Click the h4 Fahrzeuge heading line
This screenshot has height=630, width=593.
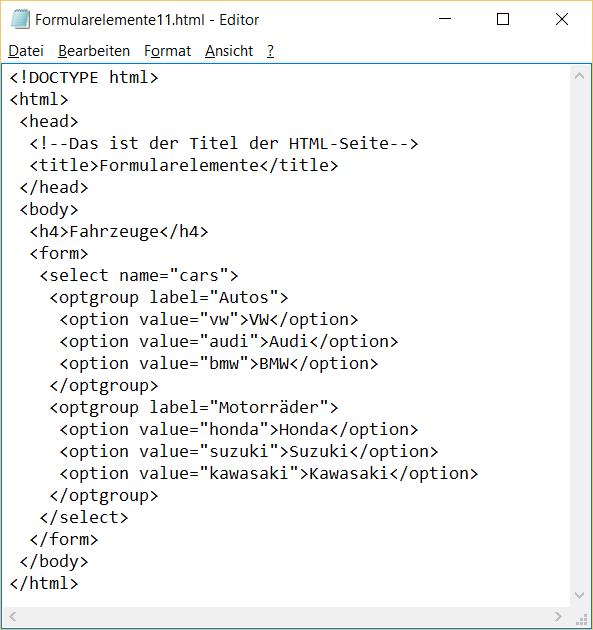[119, 232]
